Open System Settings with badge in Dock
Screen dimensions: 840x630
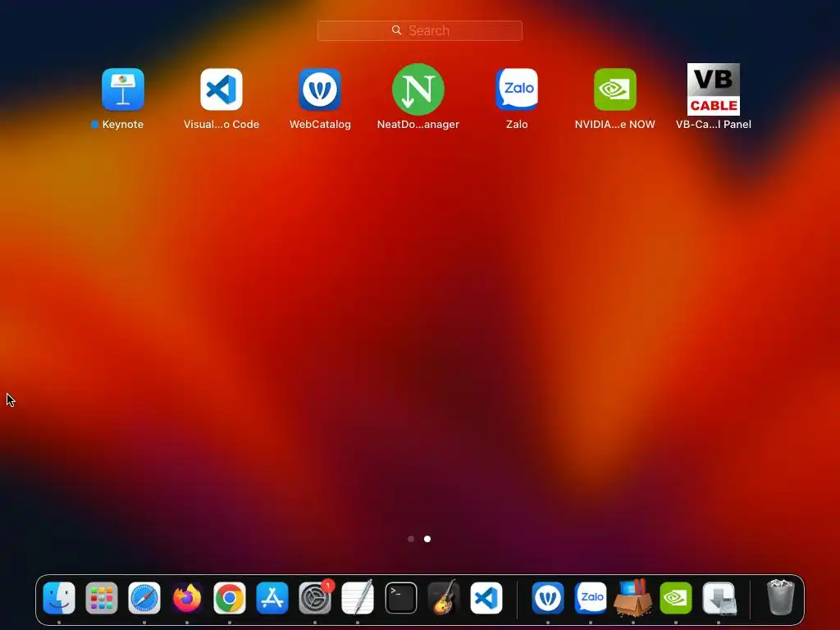pyautogui.click(x=315, y=598)
